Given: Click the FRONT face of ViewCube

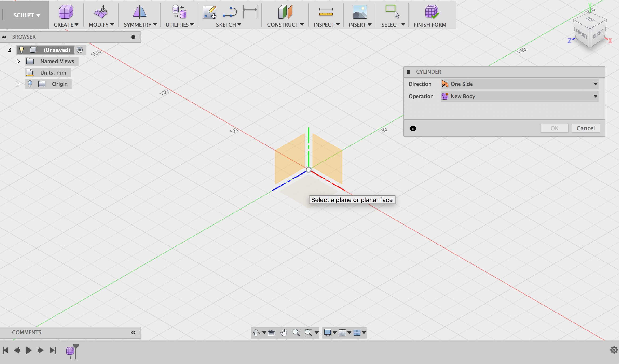Looking at the screenshot, I should point(581,34).
